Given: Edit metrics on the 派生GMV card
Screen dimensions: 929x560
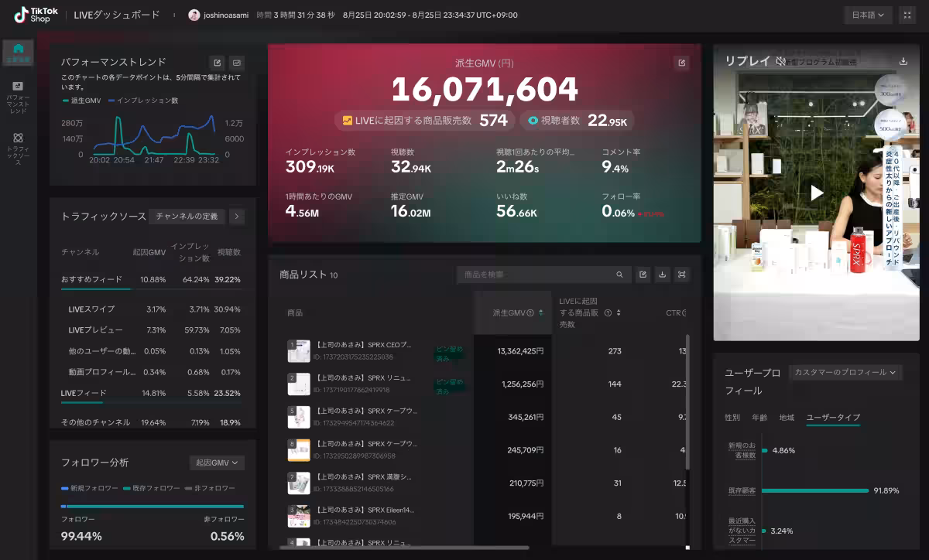Looking at the screenshot, I should 681,63.
